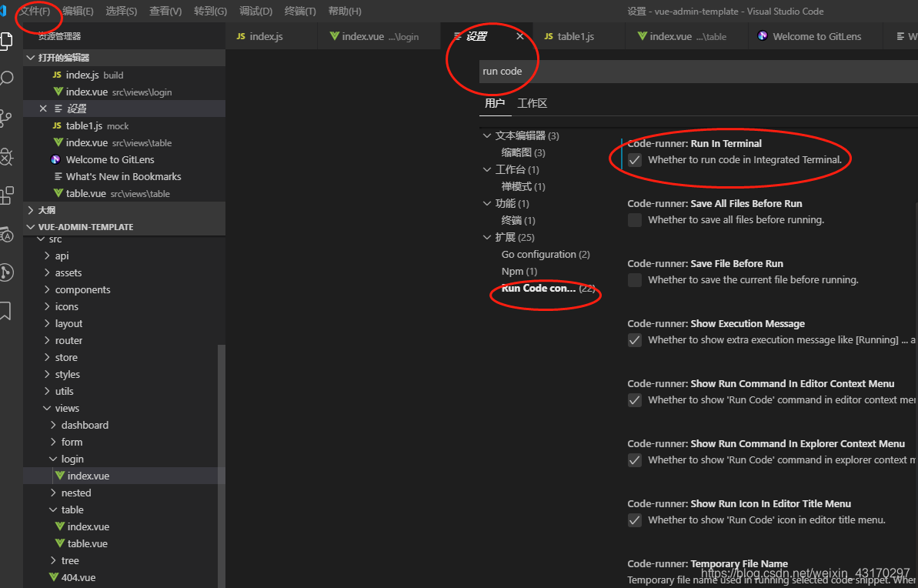Open the GitLens activity bar icon
918x588 pixels.
click(6, 272)
